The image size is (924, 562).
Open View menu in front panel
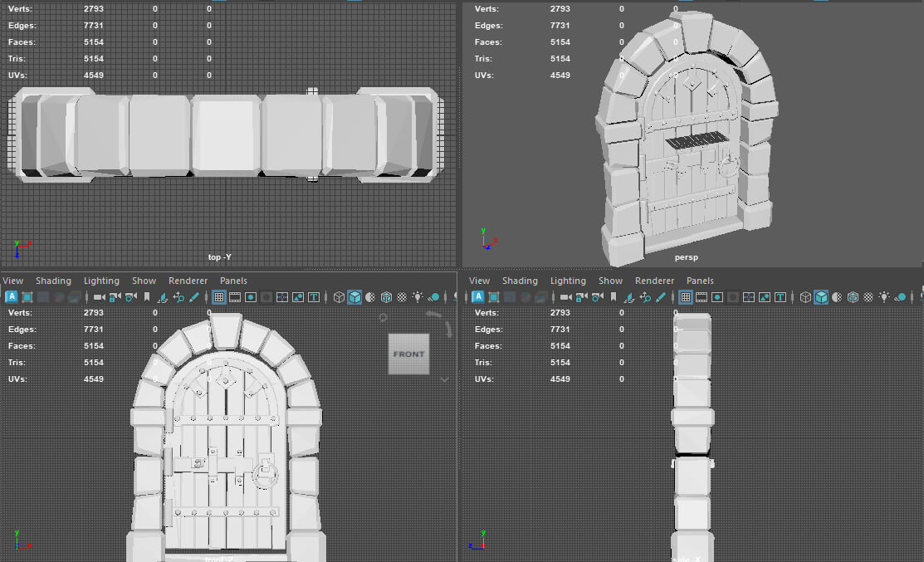[x=13, y=281]
